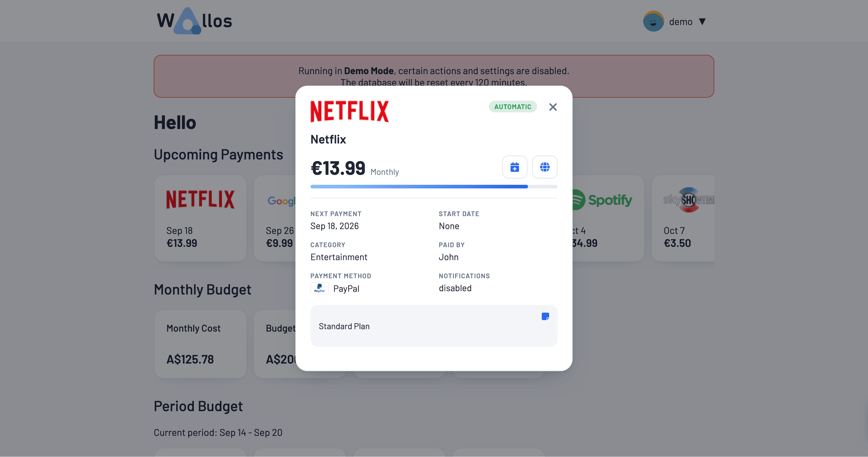This screenshot has height=457, width=868.
Task: Click the PayPal payment method text
Action: pos(346,289)
